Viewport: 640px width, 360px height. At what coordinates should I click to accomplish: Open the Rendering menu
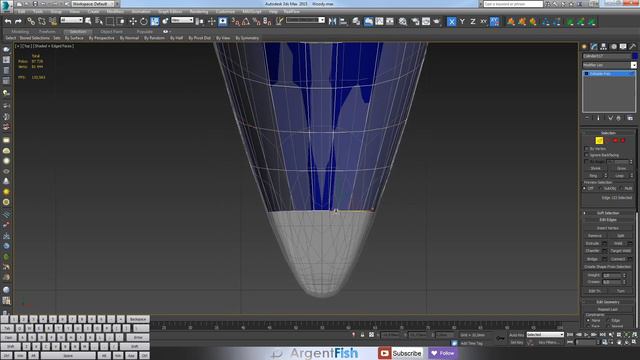coord(199,11)
